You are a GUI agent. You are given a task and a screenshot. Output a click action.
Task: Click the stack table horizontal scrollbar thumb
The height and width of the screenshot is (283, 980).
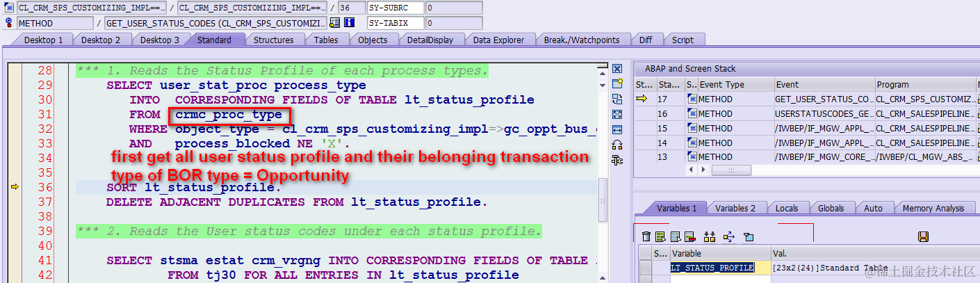tap(731, 170)
